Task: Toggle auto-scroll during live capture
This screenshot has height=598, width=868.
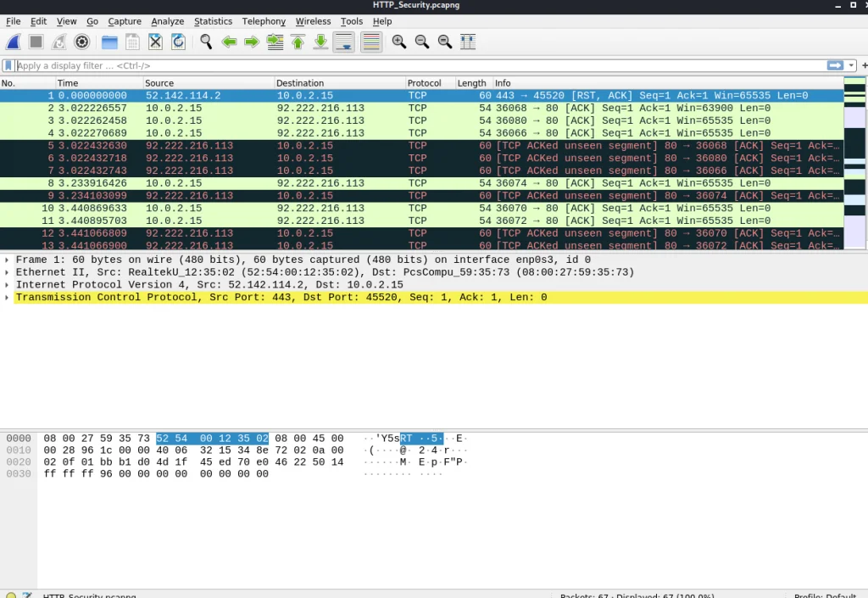Action: click(343, 42)
